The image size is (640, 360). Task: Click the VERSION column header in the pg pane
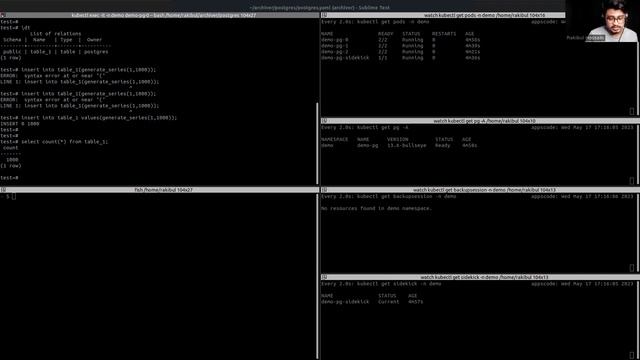coord(398,139)
